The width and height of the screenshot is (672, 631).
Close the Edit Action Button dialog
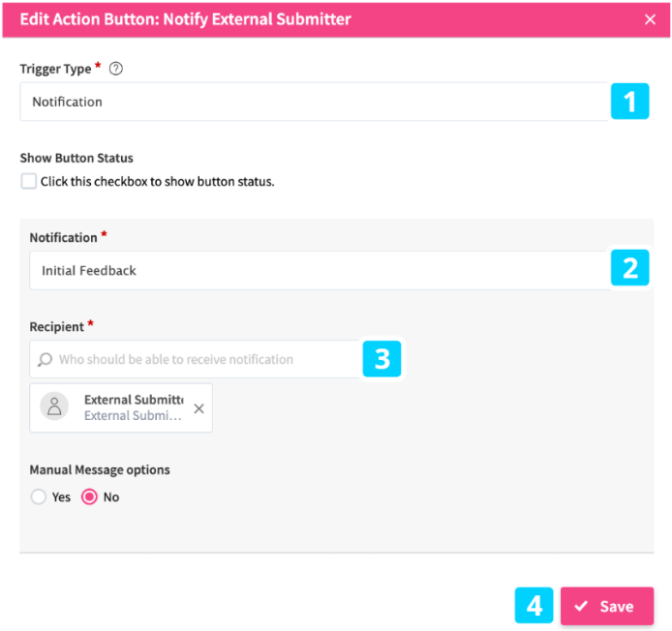650,19
